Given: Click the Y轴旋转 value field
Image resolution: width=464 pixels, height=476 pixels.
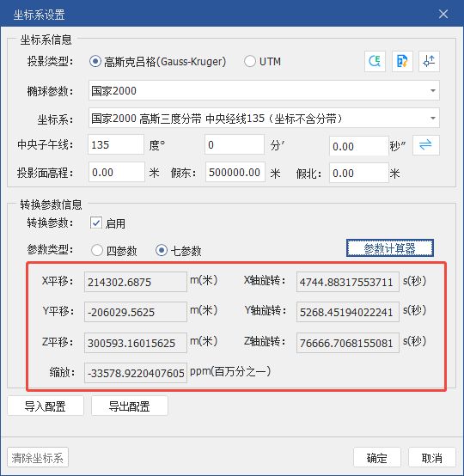Looking at the screenshot, I should pyautogui.click(x=348, y=312).
